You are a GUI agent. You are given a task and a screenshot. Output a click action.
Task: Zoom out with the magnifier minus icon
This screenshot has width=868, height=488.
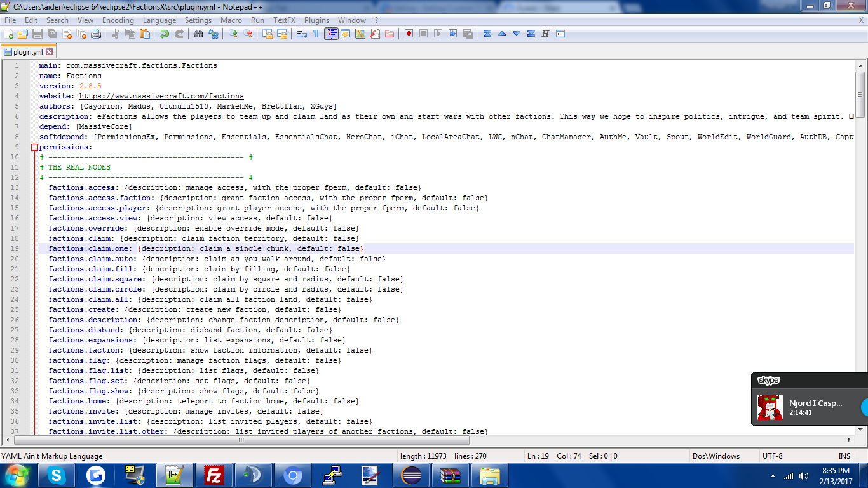pos(248,34)
